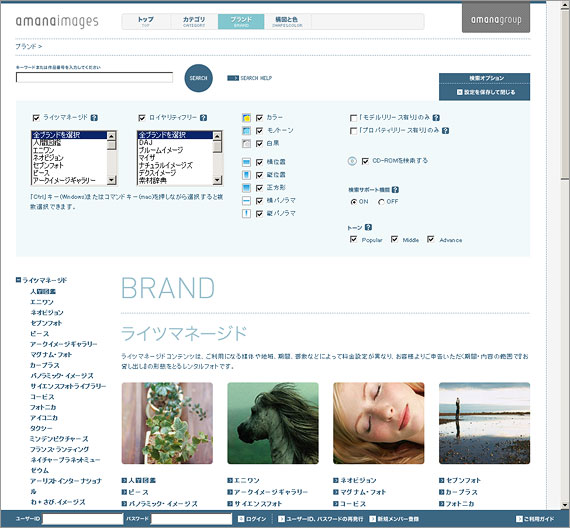Open the 構図と色 tab

click(x=287, y=21)
